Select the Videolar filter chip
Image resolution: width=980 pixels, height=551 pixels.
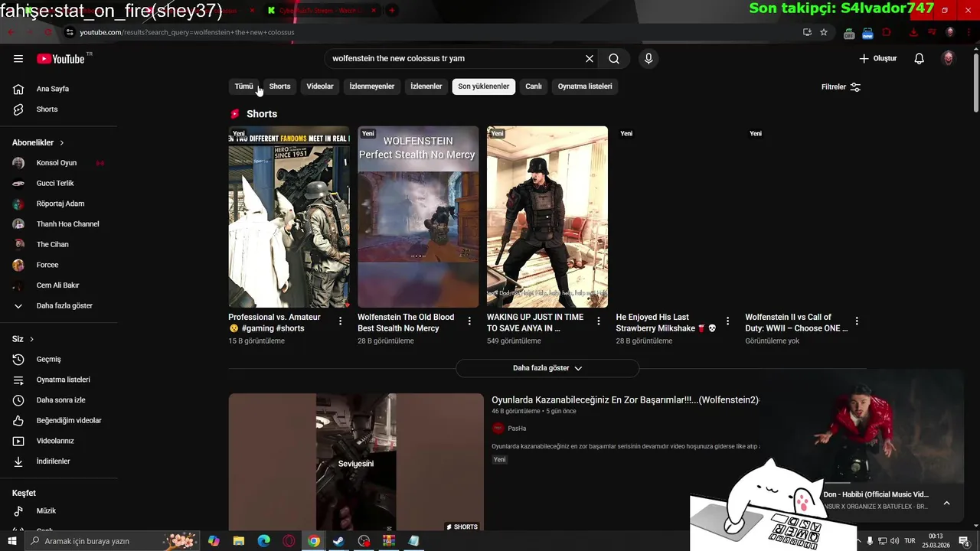pyautogui.click(x=320, y=86)
